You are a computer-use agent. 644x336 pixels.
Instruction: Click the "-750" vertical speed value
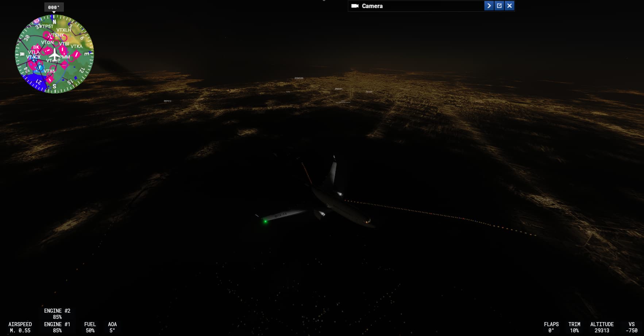pyautogui.click(x=632, y=331)
